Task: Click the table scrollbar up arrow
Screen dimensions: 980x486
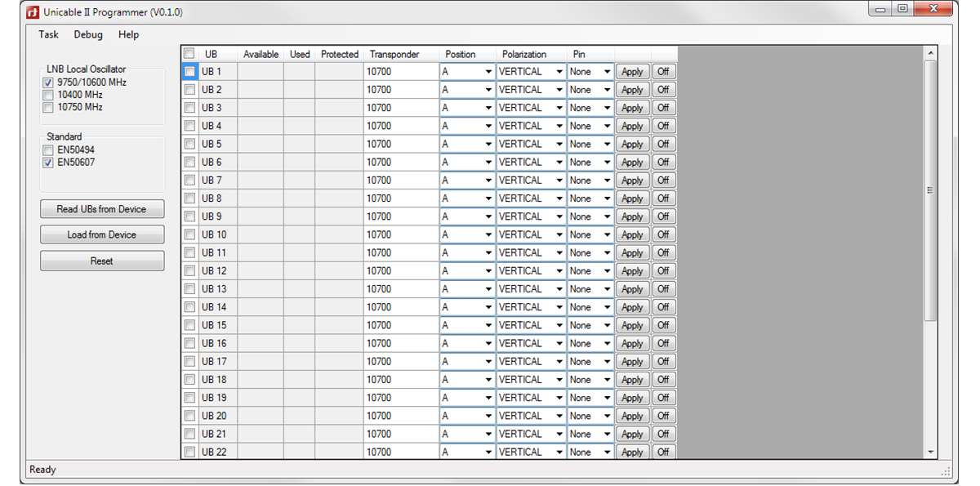Action: coord(930,53)
